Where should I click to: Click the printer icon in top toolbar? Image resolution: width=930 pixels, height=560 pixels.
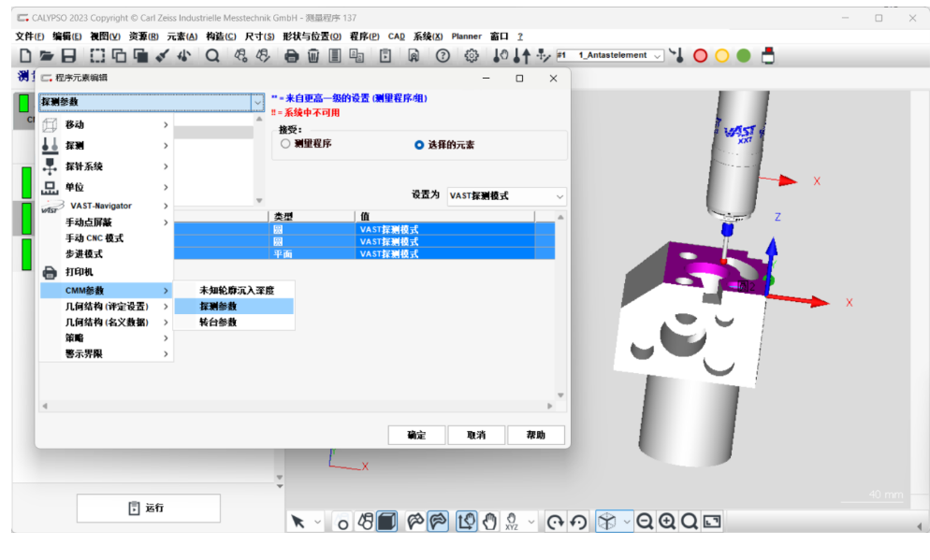pos(291,56)
